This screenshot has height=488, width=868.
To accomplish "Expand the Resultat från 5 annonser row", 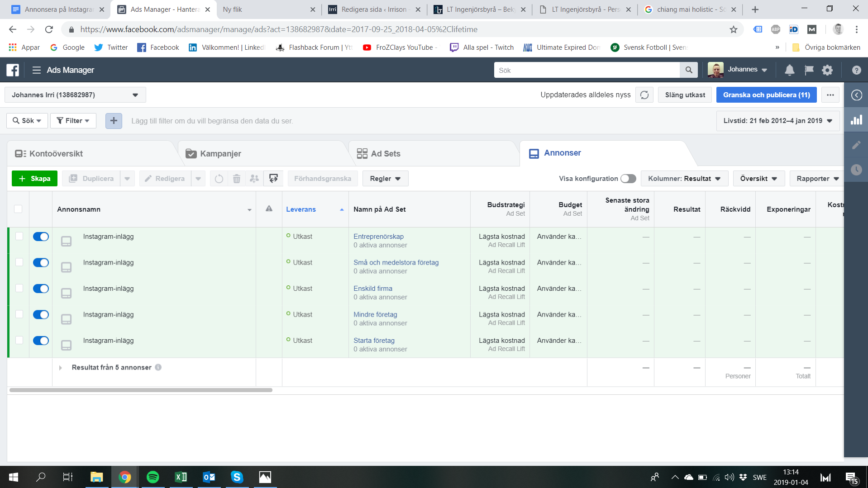I will pyautogui.click(x=61, y=368).
